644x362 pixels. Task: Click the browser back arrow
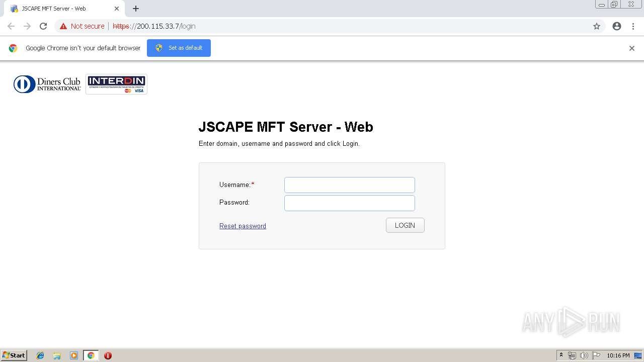pyautogui.click(x=11, y=26)
